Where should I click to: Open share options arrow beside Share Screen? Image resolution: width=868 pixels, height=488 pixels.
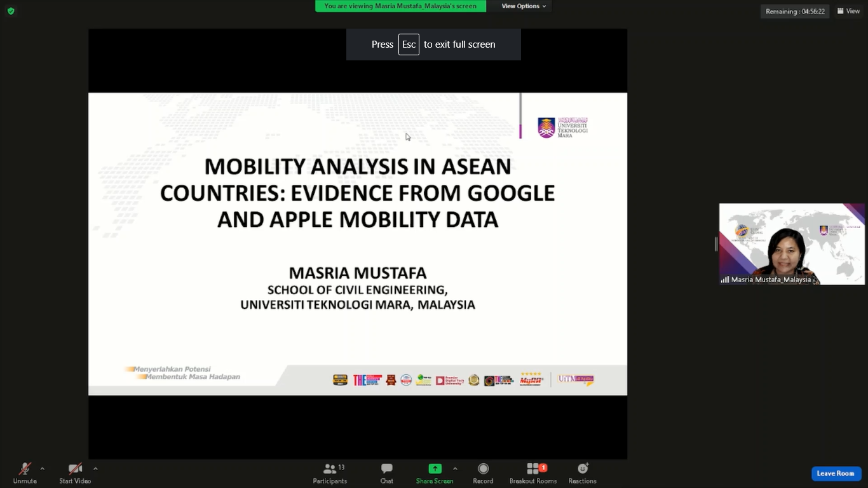tap(455, 469)
